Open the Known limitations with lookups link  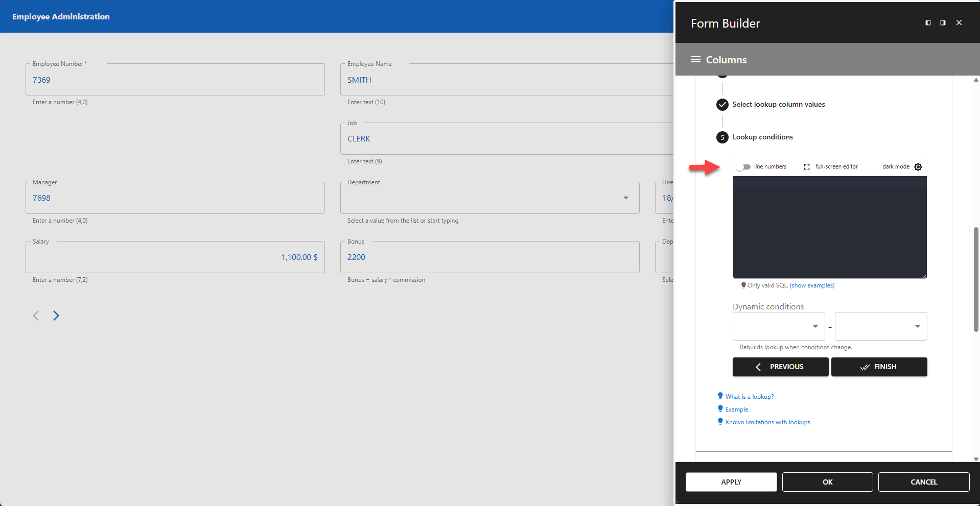pos(768,422)
